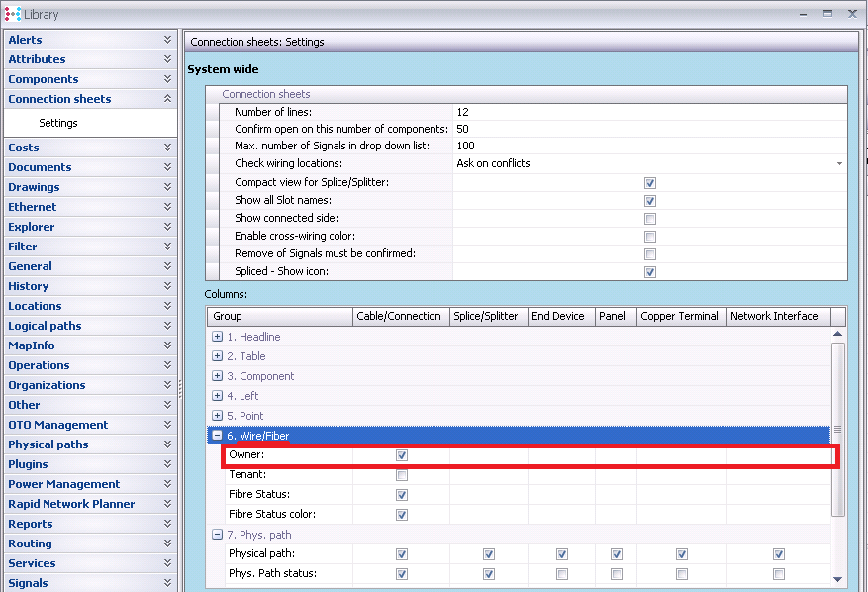
Task: Click the columns list scroll down arrow
Action: point(837,579)
